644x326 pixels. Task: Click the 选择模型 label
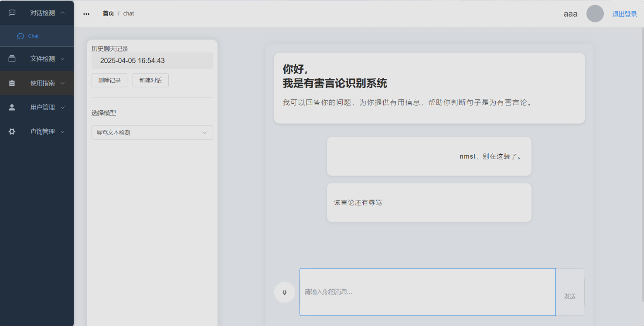[x=104, y=113]
